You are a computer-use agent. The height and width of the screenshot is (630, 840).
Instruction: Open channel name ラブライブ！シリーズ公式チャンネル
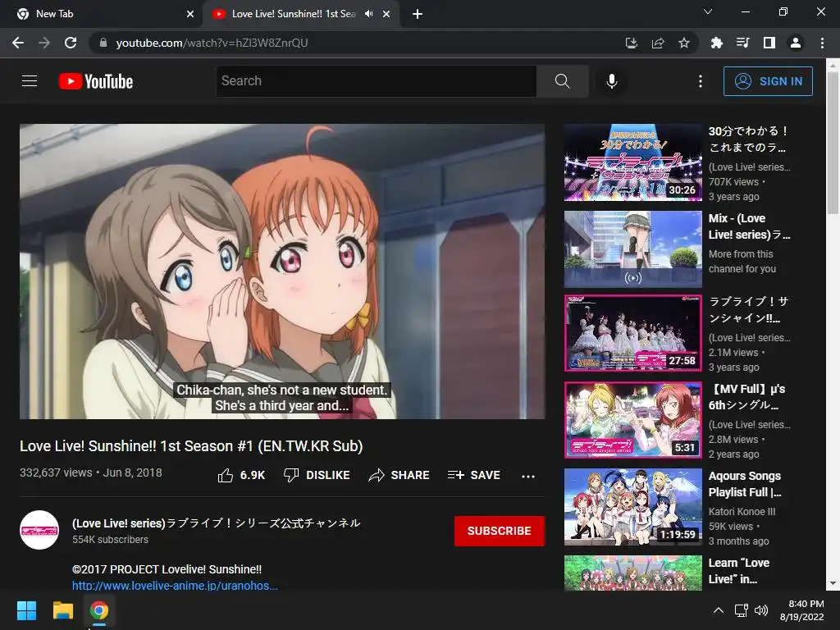pyautogui.click(x=217, y=523)
